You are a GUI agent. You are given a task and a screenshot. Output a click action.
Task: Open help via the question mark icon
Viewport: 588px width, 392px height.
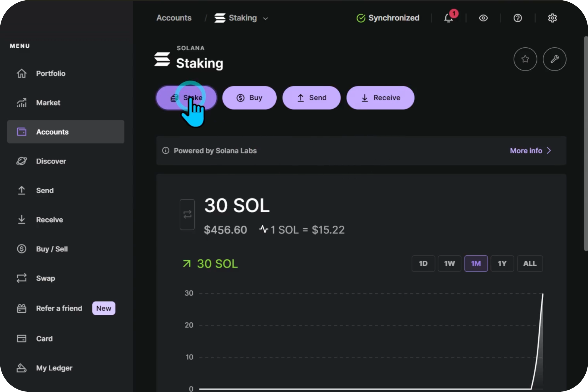pyautogui.click(x=517, y=18)
